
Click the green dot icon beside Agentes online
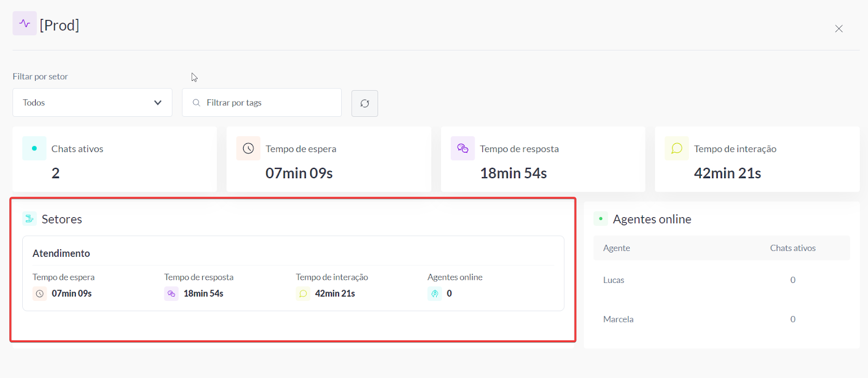(x=601, y=219)
